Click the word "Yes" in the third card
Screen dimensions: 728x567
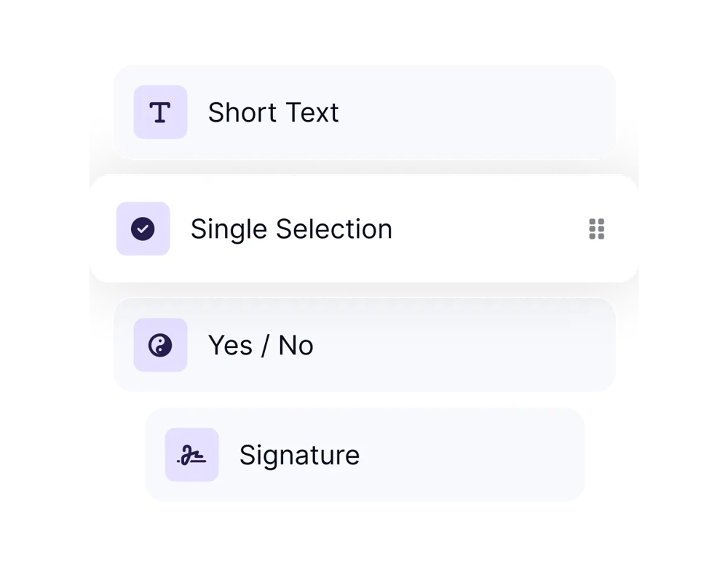(x=230, y=346)
